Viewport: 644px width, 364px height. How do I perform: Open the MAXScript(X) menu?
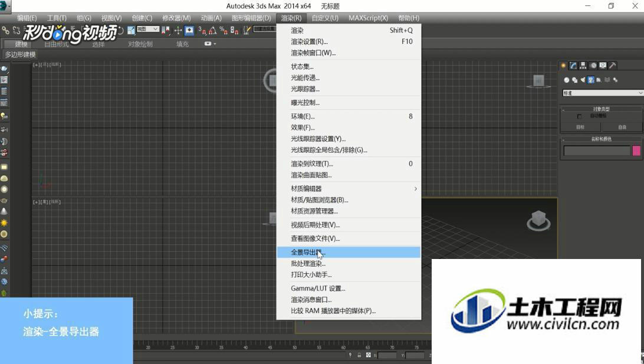[369, 18]
